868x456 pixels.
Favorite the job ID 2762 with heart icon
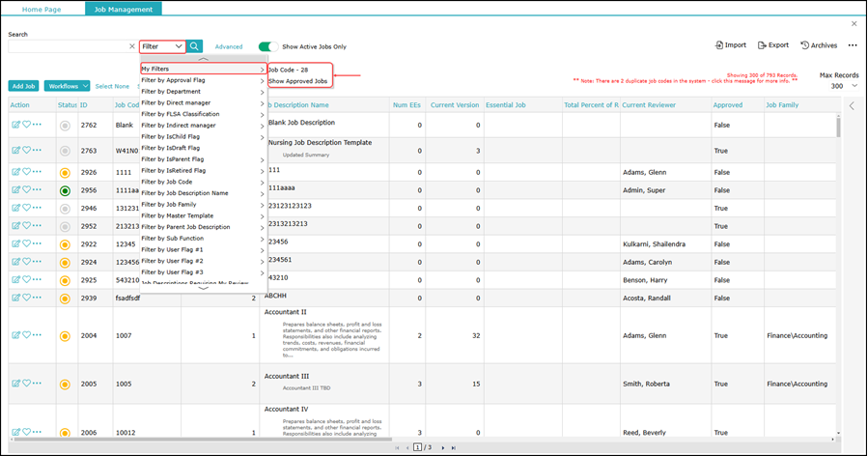pyautogui.click(x=26, y=125)
